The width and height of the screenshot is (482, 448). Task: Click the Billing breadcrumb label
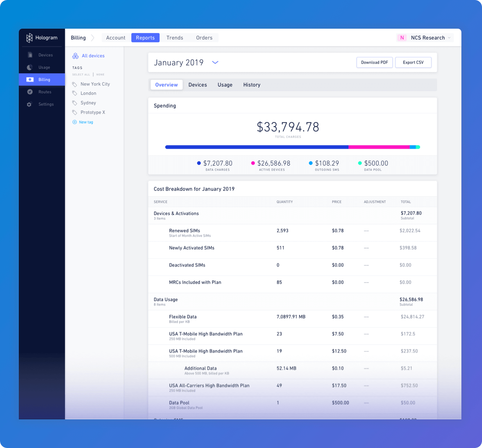point(78,38)
